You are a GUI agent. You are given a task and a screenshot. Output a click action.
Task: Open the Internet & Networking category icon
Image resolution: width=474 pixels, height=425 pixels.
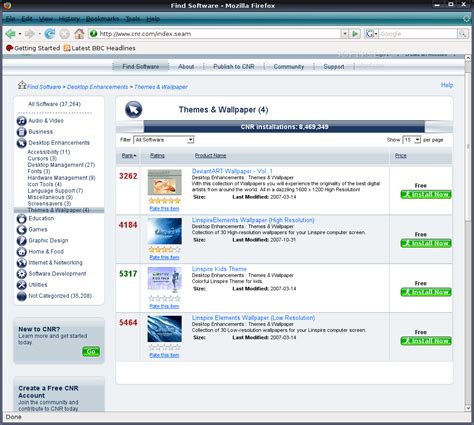[x=22, y=263]
